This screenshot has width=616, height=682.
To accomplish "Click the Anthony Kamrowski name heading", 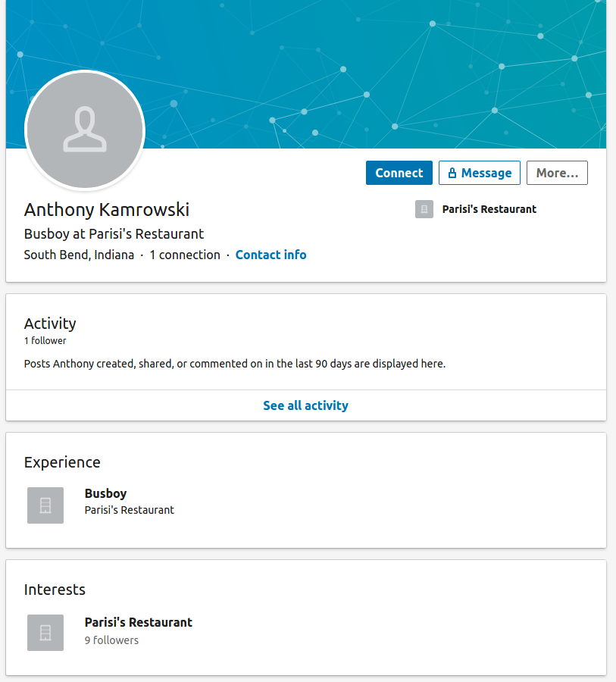I will [x=107, y=210].
